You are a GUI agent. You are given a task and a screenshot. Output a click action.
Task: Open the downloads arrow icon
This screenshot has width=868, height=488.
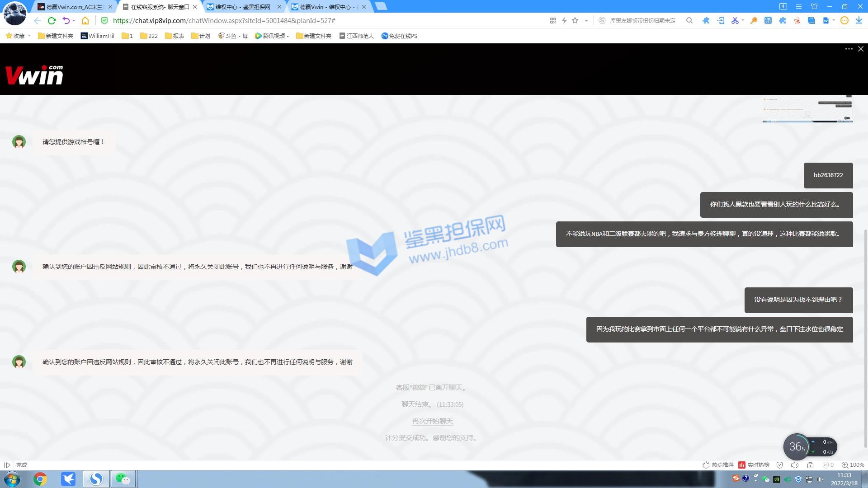pos(859,21)
